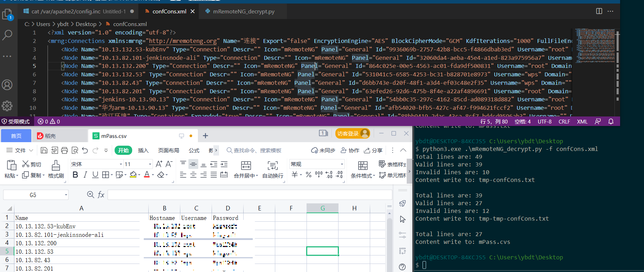The width and height of the screenshot is (644, 272).
Task: Open print preview in WPS toolbar
Action: pyautogui.click(x=75, y=150)
